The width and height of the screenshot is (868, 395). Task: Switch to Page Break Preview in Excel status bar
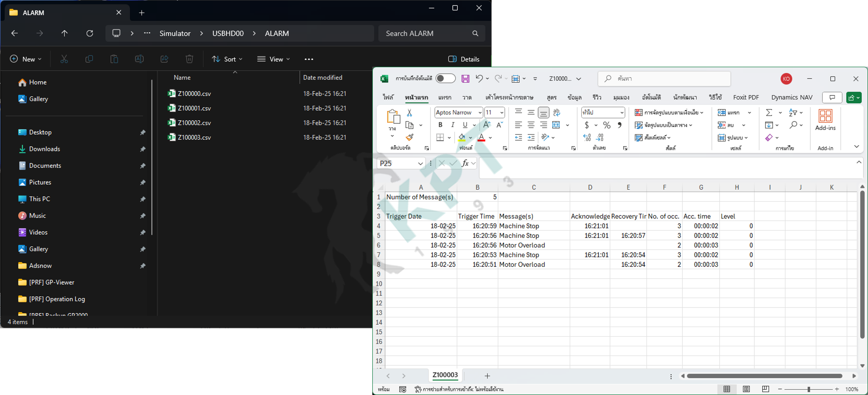(x=765, y=389)
